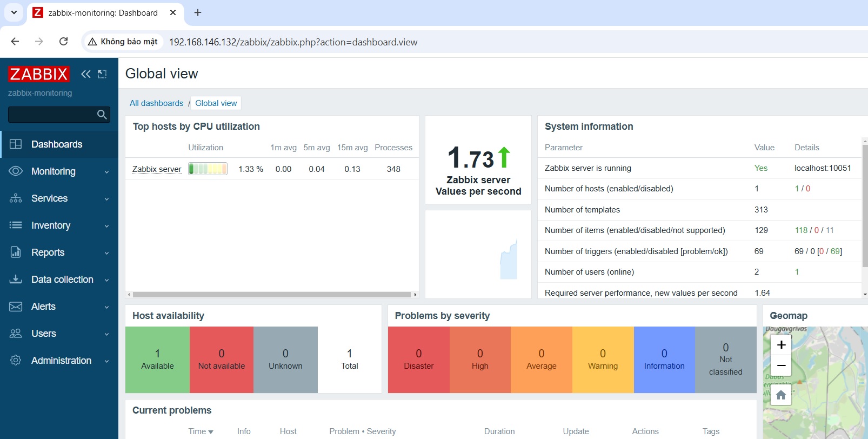Click the sidebar search input field
The image size is (868, 439).
tap(51, 115)
